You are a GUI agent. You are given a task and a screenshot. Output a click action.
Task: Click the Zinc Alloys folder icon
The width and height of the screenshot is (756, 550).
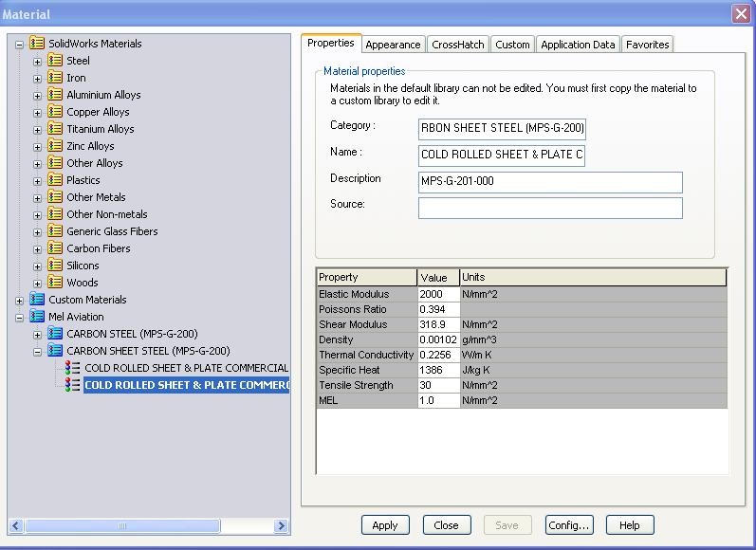[55, 146]
